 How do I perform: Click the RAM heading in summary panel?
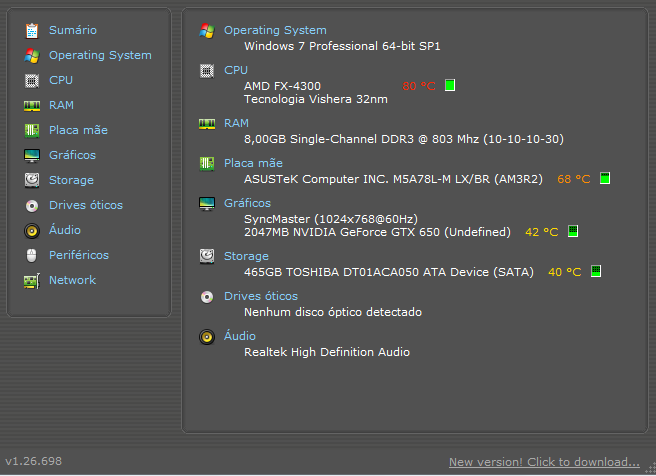(236, 123)
